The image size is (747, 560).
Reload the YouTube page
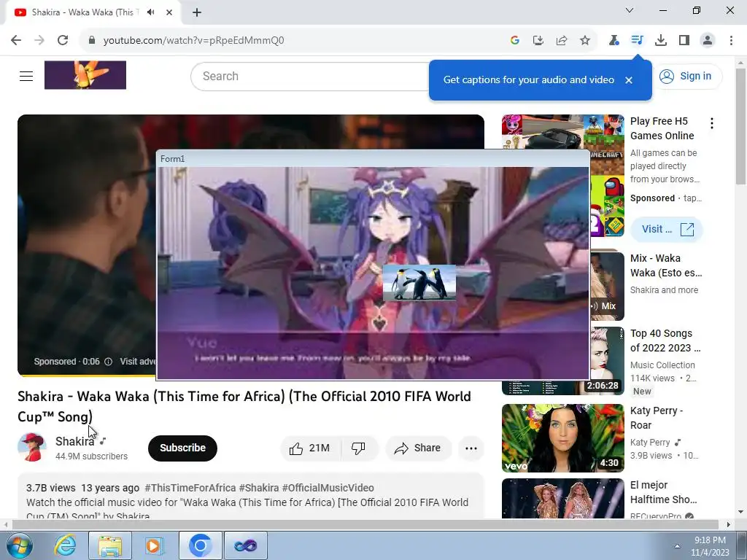(x=63, y=40)
